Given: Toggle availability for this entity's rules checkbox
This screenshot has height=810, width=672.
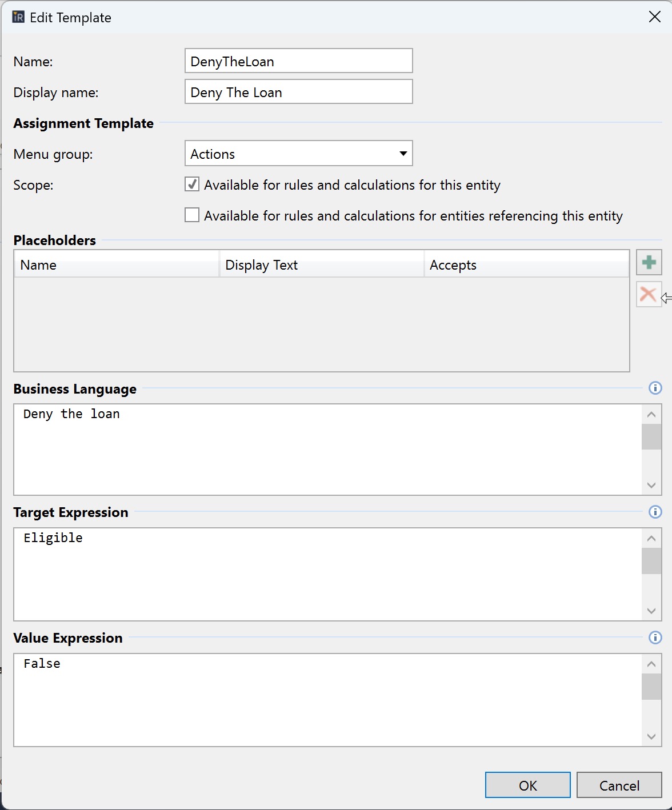Looking at the screenshot, I should 192,185.
